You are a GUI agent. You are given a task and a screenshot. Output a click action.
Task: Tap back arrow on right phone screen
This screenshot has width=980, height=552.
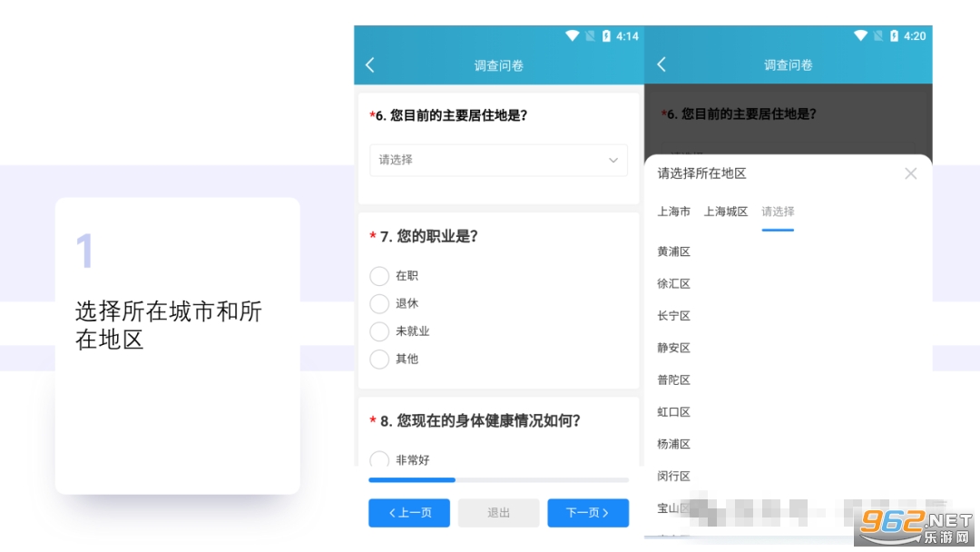[x=661, y=64]
